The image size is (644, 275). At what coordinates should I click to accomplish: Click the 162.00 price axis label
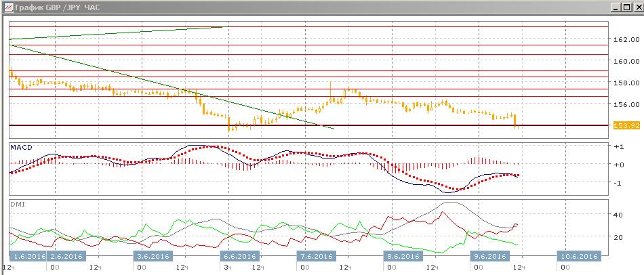(626, 40)
